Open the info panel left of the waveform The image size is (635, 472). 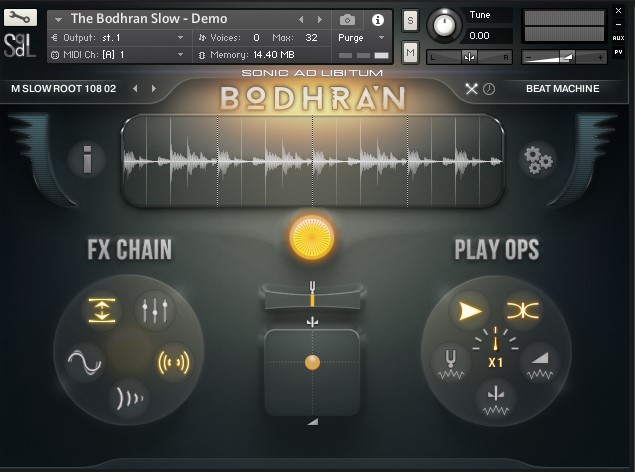pyautogui.click(x=87, y=159)
